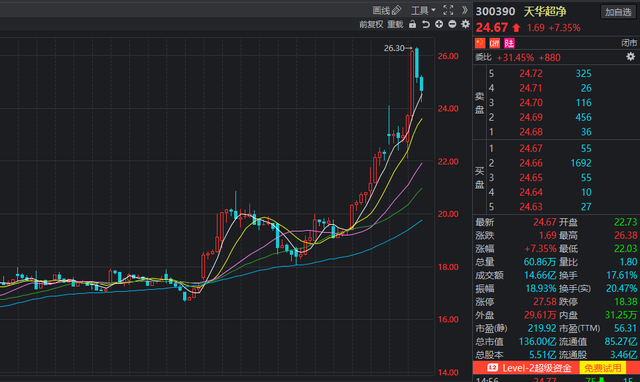Toggle the chart lock icon

pyautogui.click(x=413, y=24)
